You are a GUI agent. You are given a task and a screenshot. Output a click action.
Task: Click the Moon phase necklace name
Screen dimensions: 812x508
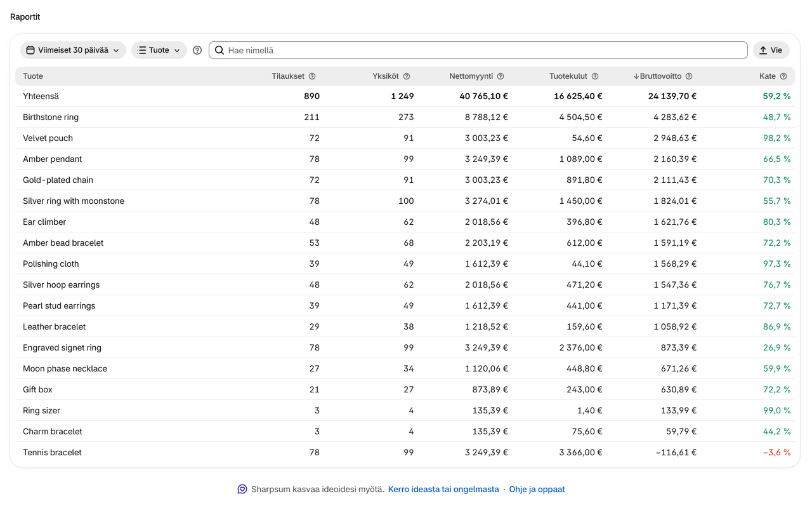click(65, 368)
